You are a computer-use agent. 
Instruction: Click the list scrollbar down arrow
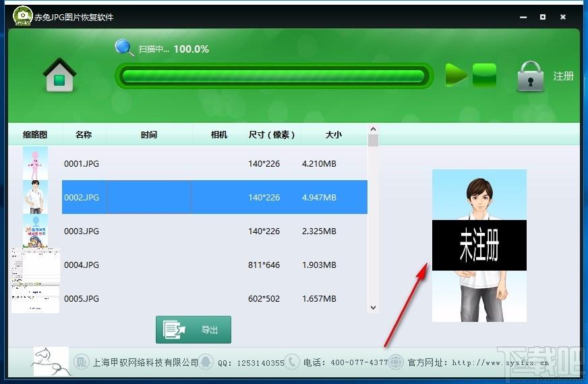(x=373, y=308)
